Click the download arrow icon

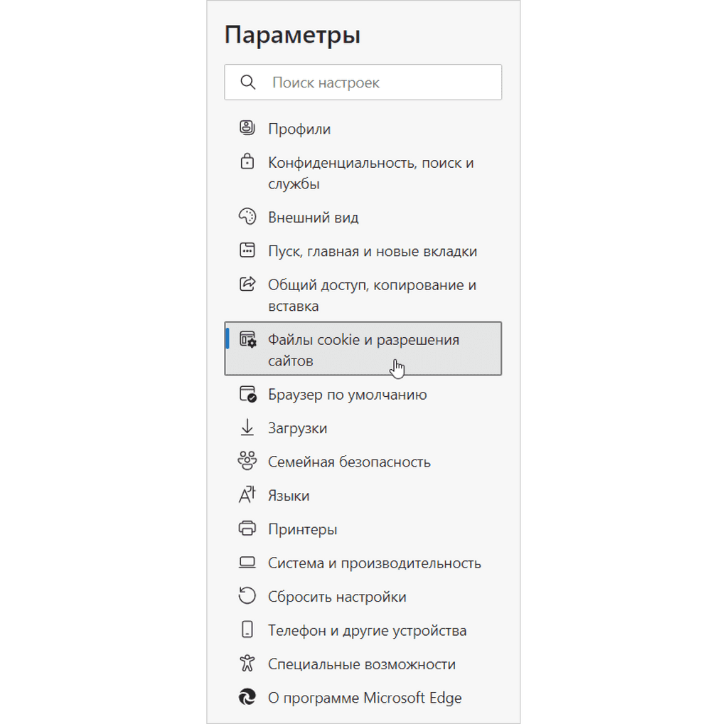(x=247, y=427)
